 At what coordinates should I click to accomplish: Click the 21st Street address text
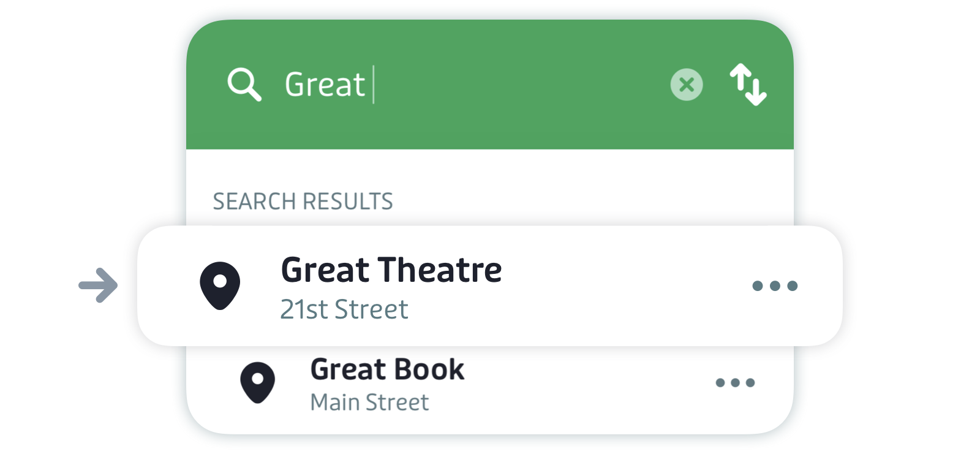point(344,309)
